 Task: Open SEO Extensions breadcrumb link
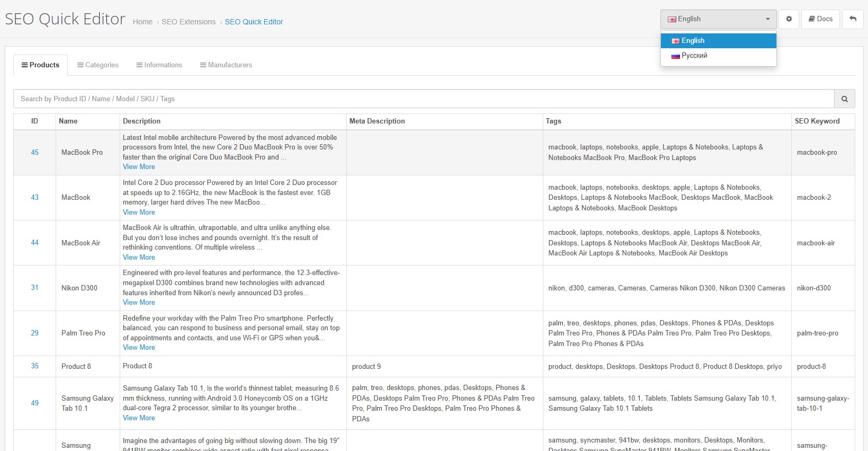189,22
